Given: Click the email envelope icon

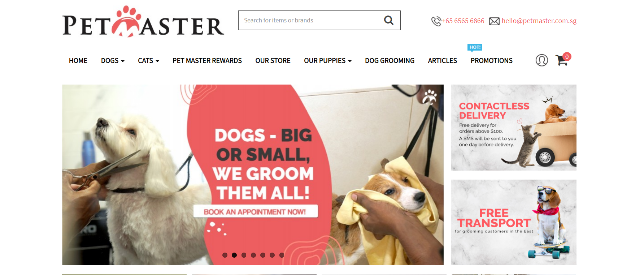Looking at the screenshot, I should (x=494, y=21).
